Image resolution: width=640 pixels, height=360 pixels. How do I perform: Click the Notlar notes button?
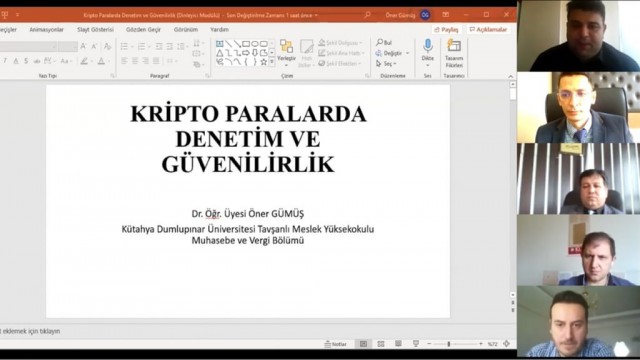click(336, 344)
